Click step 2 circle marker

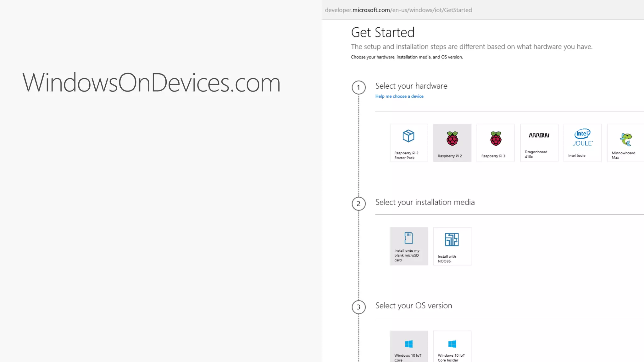(358, 204)
